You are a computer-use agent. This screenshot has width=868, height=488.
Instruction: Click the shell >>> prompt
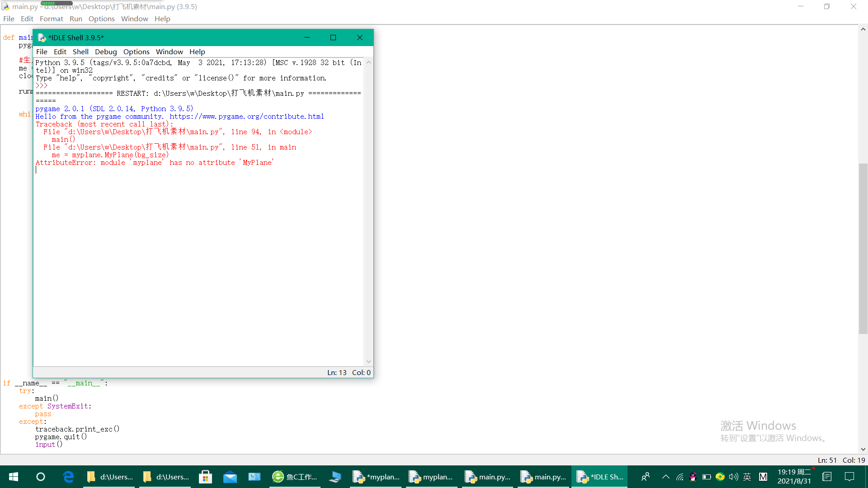pos(41,86)
